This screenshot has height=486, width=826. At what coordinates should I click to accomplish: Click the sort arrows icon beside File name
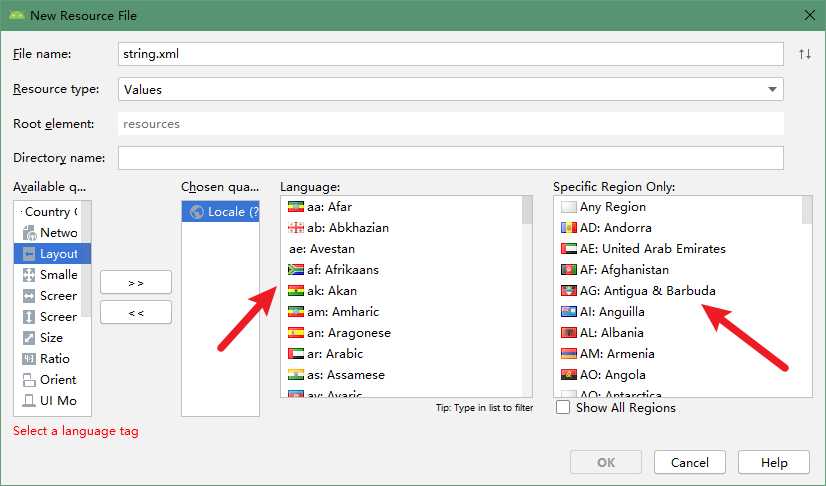pos(805,54)
